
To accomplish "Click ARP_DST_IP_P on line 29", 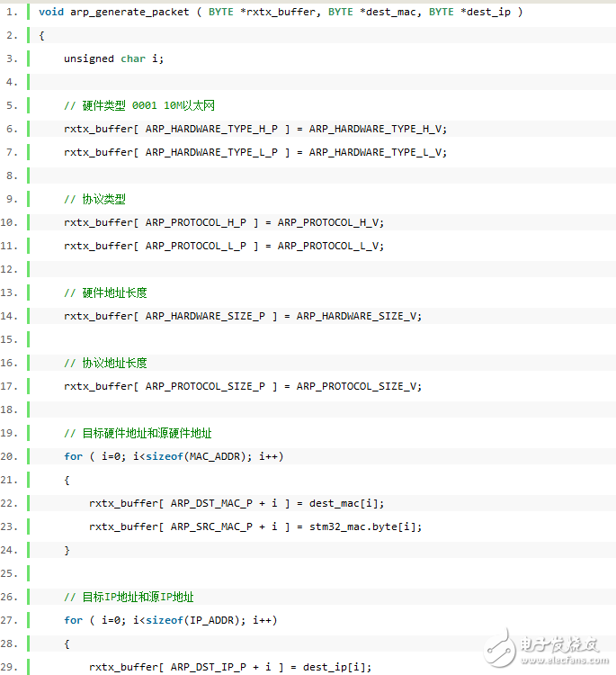I will [x=209, y=667].
